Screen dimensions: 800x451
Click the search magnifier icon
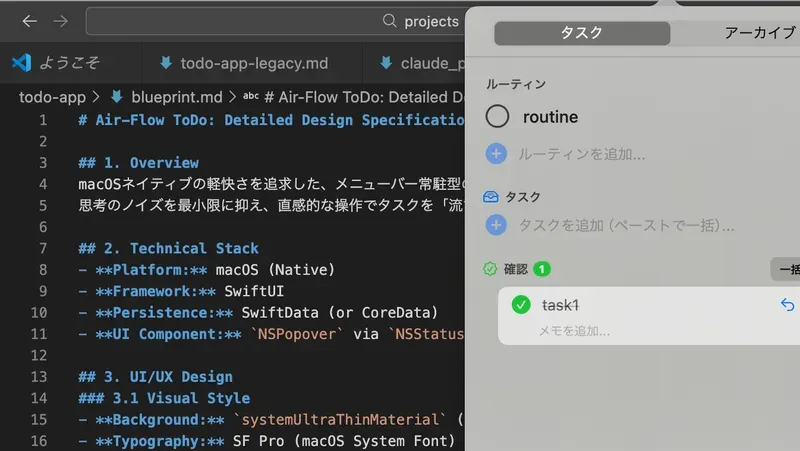(x=389, y=21)
